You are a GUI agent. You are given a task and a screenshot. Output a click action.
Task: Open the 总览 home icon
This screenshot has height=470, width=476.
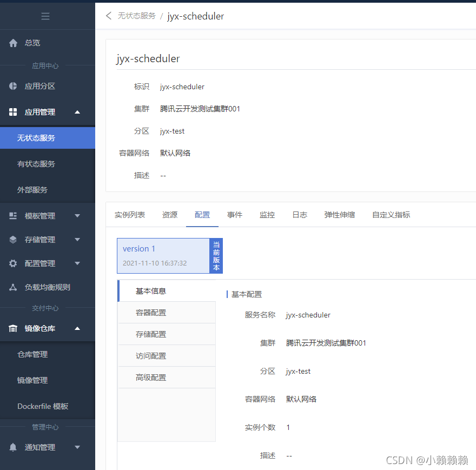13,43
